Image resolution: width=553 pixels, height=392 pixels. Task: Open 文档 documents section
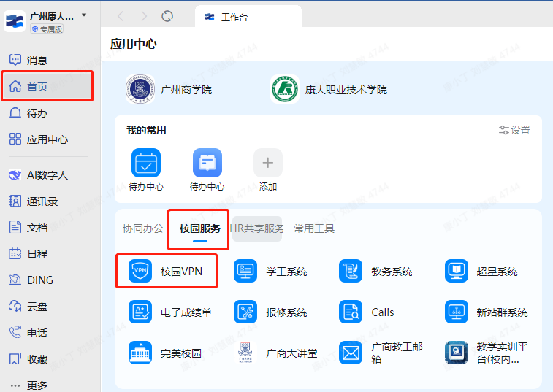tap(28, 227)
